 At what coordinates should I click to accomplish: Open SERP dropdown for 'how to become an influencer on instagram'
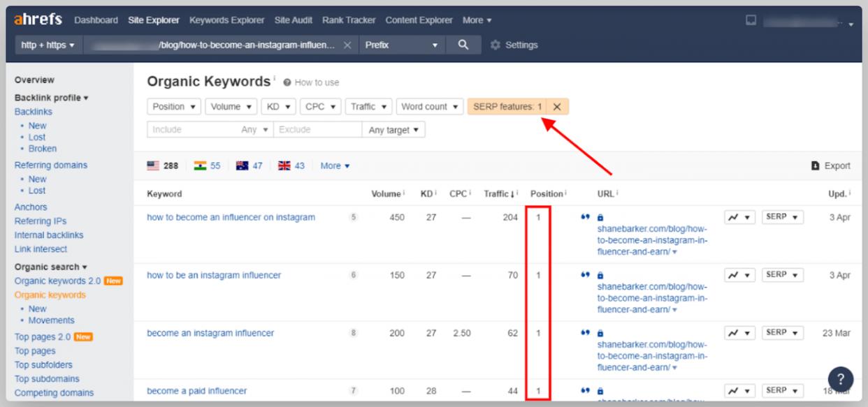coord(783,218)
